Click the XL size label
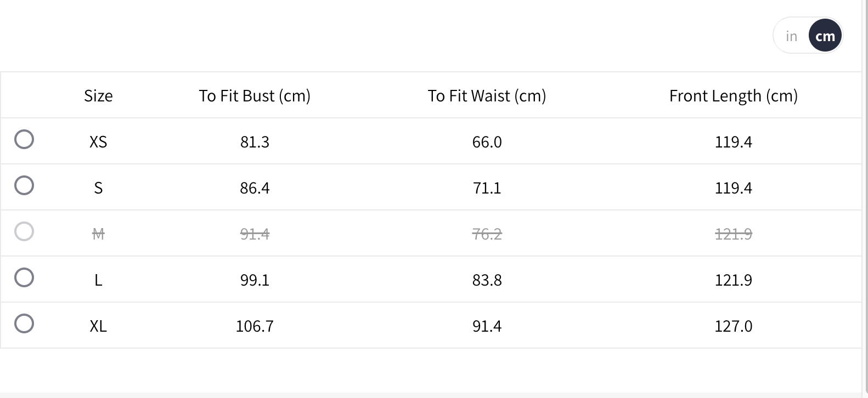The height and width of the screenshot is (398, 868). 98,326
